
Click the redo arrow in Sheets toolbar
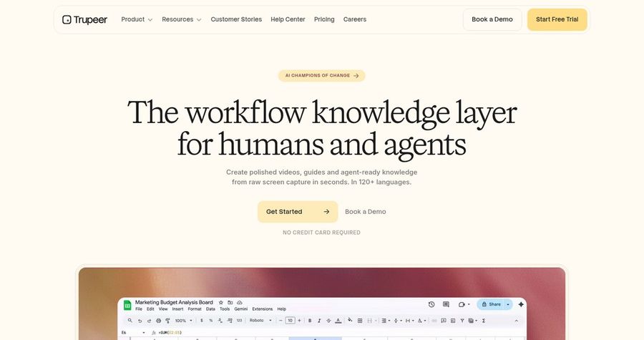(x=149, y=321)
